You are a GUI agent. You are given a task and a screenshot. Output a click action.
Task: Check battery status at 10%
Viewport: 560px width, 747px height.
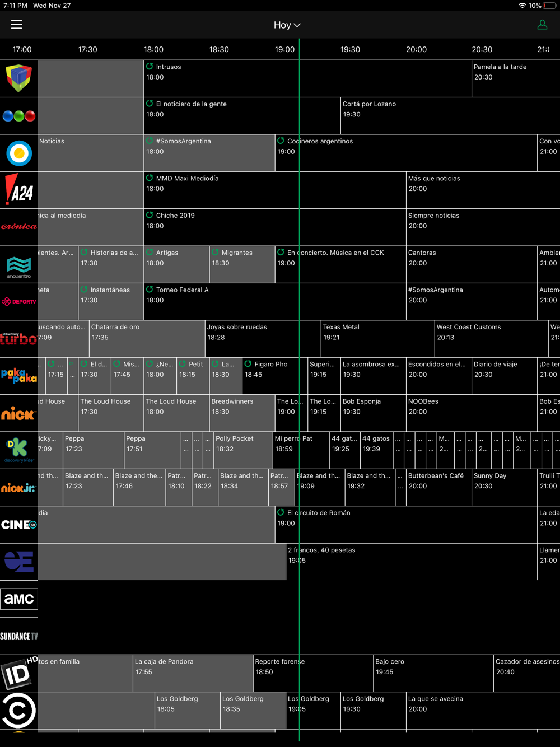[542, 6]
